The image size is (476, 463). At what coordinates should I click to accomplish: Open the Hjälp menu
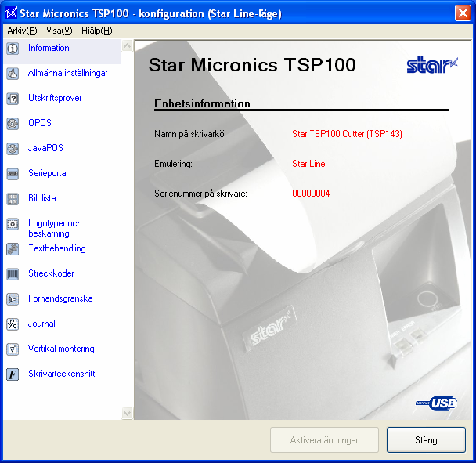click(x=97, y=31)
